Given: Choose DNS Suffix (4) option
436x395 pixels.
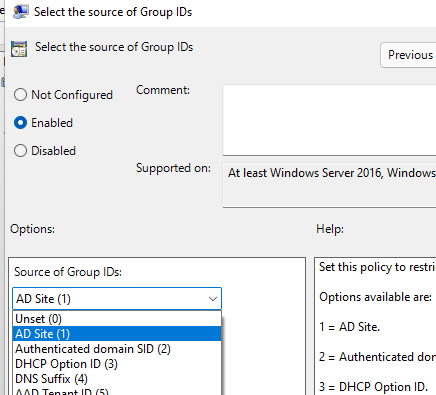Looking at the screenshot, I should [117, 379].
